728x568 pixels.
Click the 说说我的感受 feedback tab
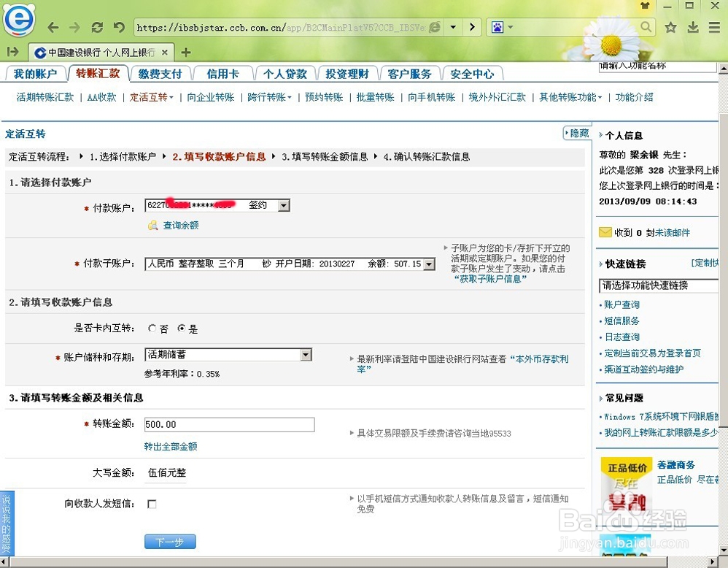(7, 523)
